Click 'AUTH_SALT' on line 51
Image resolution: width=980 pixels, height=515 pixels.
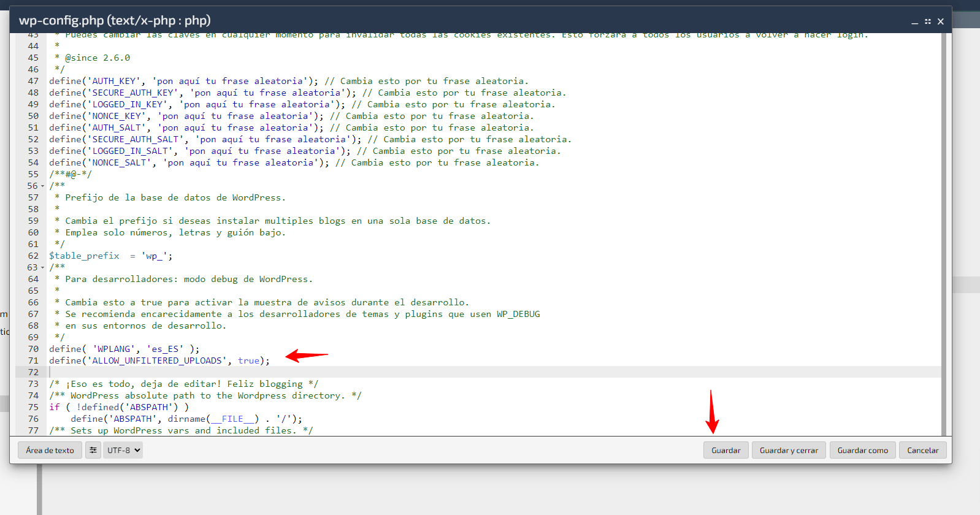[x=117, y=128]
